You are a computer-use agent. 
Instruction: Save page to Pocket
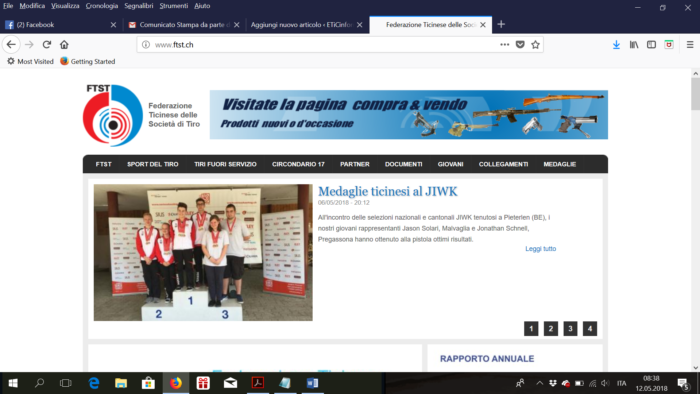coord(520,45)
